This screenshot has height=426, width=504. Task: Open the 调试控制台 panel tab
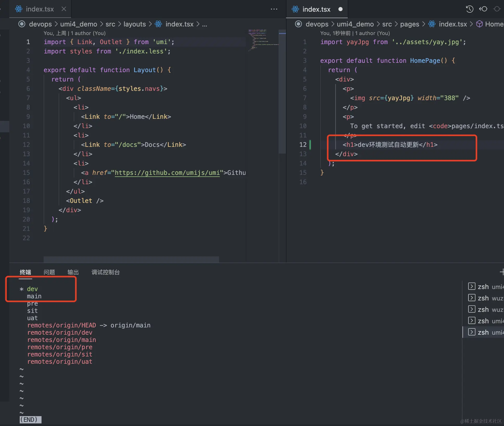tap(105, 272)
